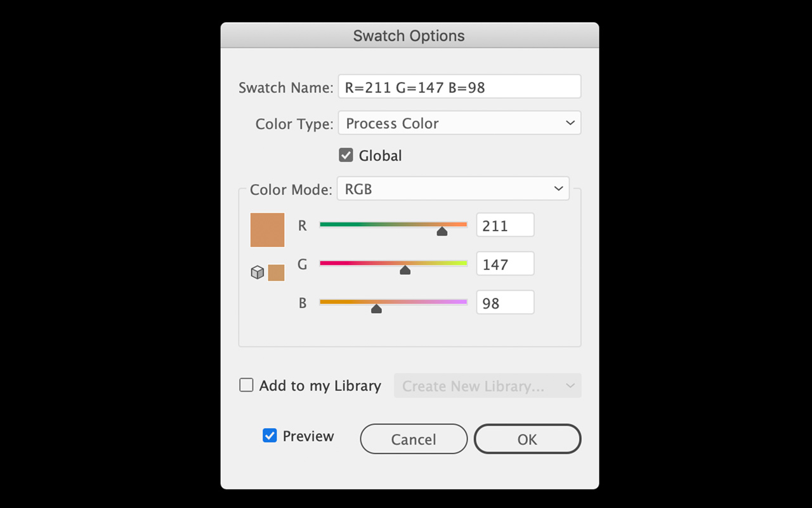
Task: Click the Swatch Name text field
Action: coord(459,86)
